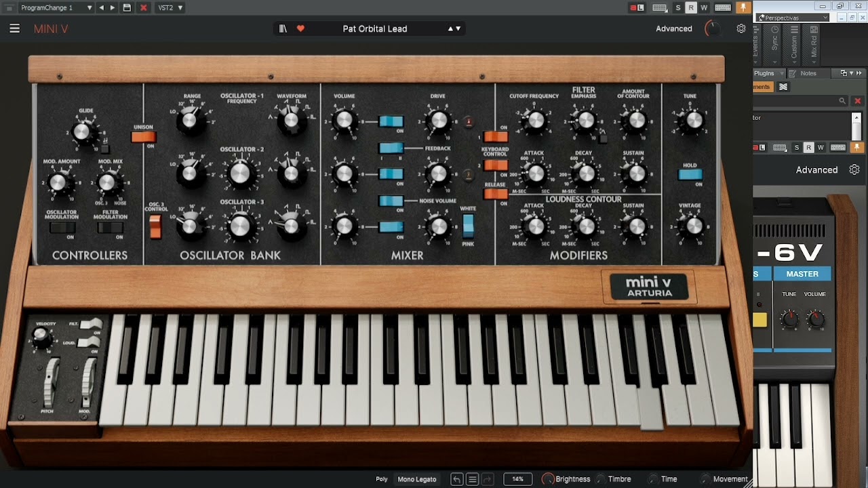Viewport: 868px width, 488px height.
Task: Toggle the Feedback switch in Mixer
Action: [391, 148]
